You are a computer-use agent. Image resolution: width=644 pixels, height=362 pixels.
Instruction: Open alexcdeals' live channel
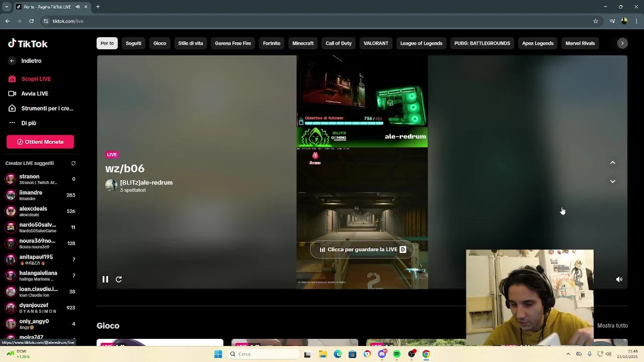pyautogui.click(x=40, y=211)
